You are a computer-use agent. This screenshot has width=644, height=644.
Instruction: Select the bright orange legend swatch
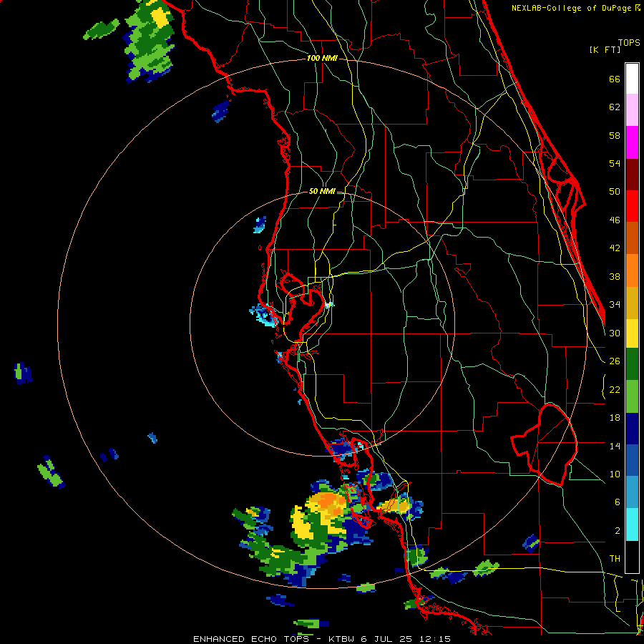[632, 270]
